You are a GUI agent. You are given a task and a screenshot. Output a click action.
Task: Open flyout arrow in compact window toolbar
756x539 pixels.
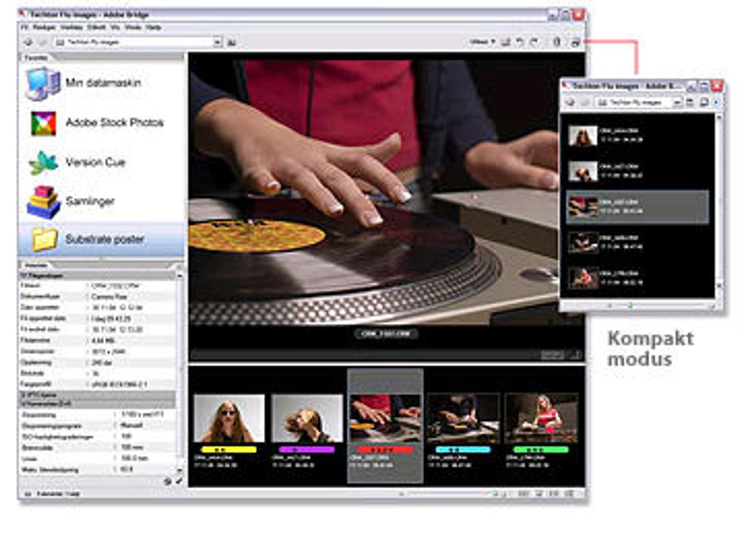(716, 102)
